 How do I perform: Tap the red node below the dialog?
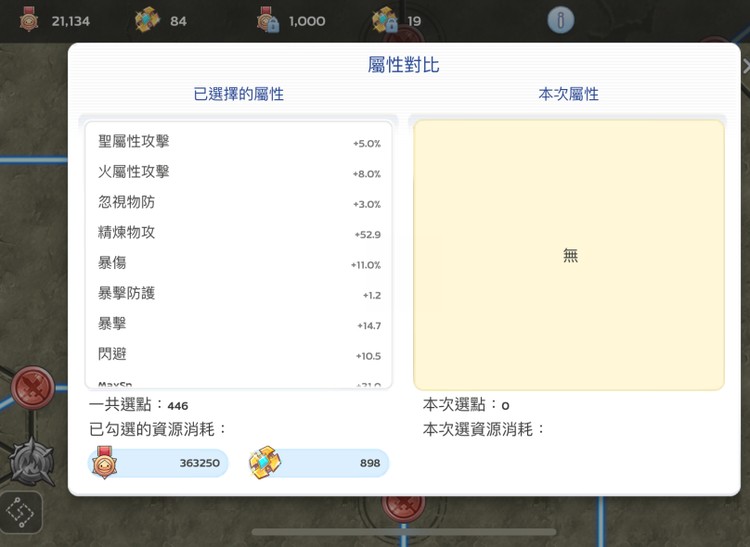[403, 508]
